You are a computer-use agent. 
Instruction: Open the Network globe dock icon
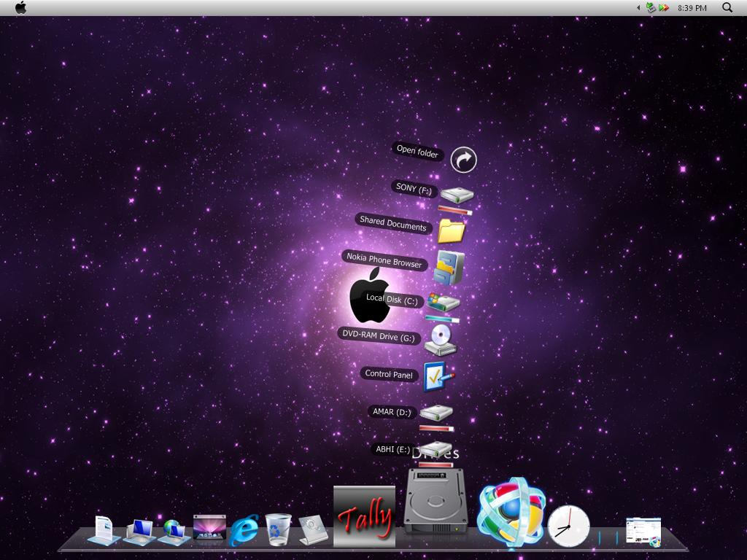click(x=174, y=532)
